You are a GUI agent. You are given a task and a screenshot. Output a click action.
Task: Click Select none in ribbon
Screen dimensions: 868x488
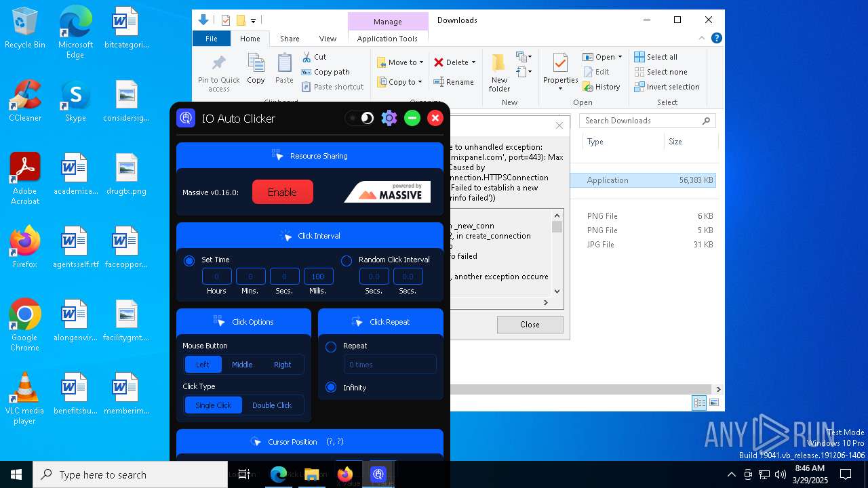(660, 72)
